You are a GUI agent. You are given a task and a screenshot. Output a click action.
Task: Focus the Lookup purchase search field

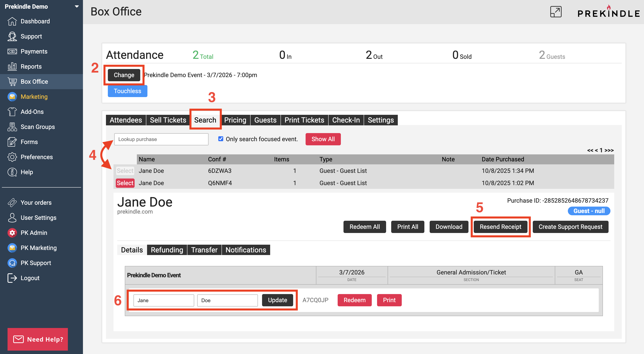(x=161, y=139)
